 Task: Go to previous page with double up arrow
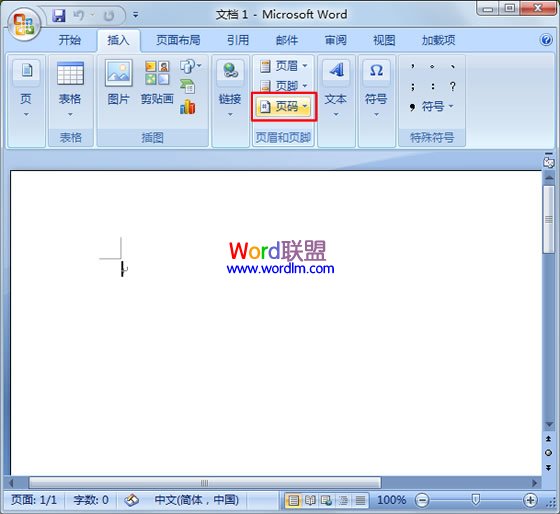(548, 439)
